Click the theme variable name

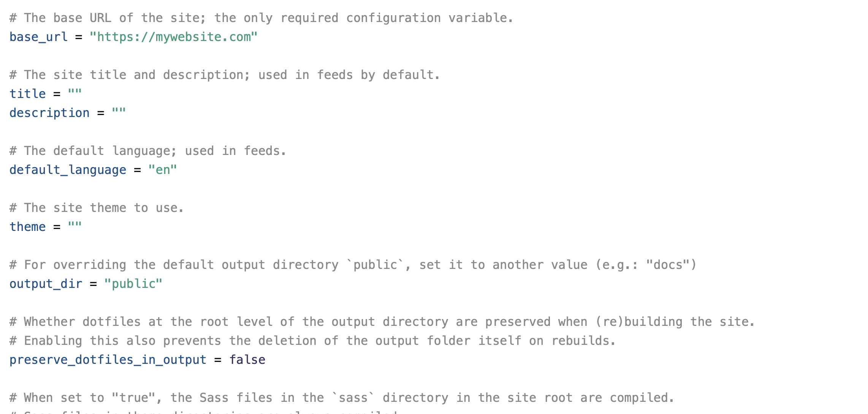pos(28,227)
